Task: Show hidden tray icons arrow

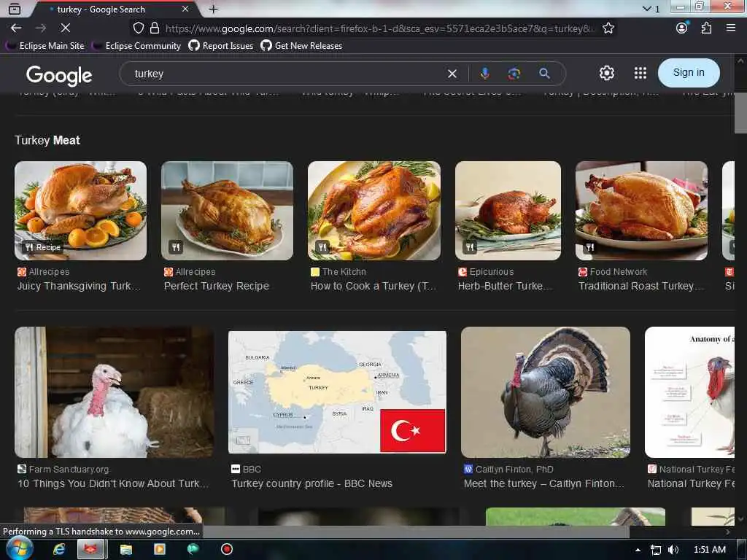Action: point(638,550)
